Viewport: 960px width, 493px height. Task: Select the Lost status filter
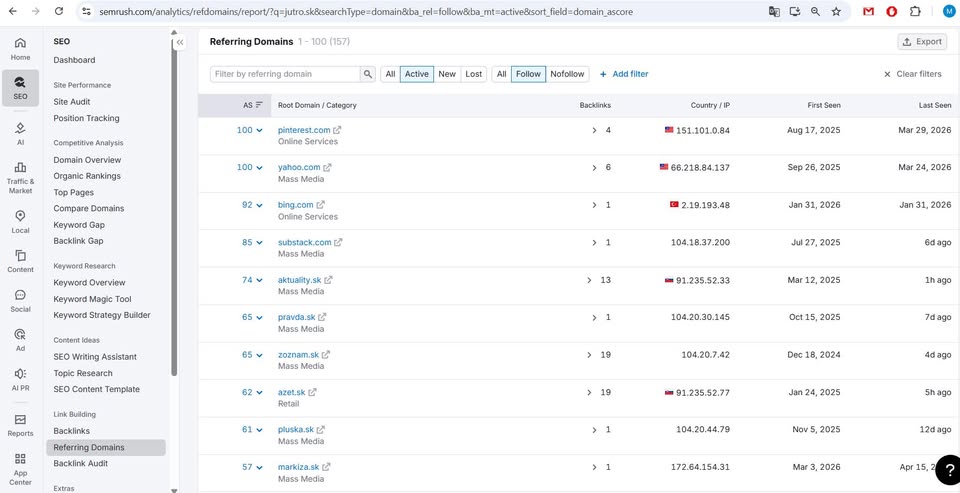pos(474,74)
